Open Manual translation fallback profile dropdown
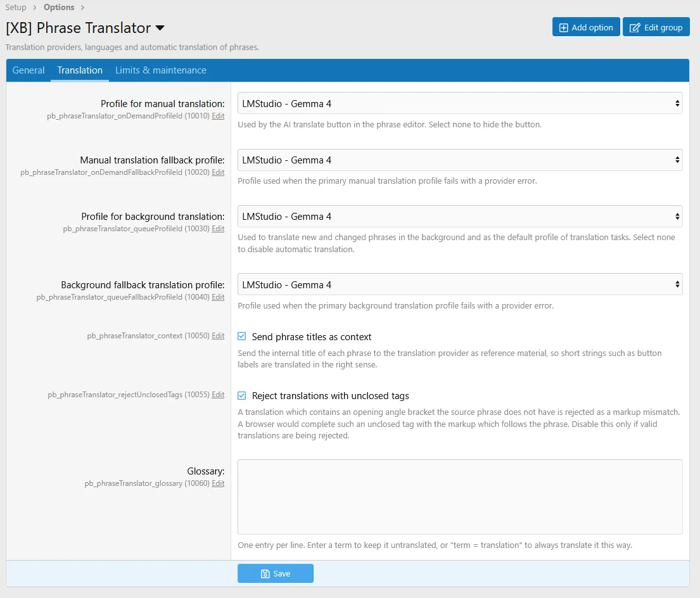Image resolution: width=700 pixels, height=598 pixels. pyautogui.click(x=460, y=160)
